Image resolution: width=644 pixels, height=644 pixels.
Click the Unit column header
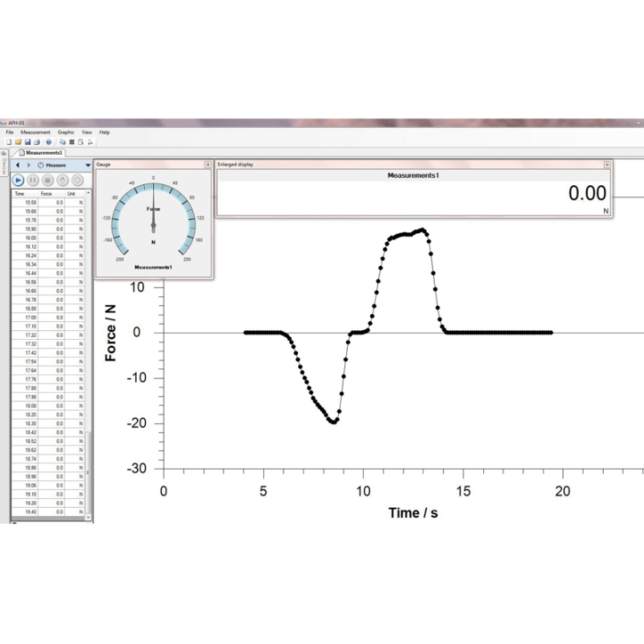click(x=75, y=193)
